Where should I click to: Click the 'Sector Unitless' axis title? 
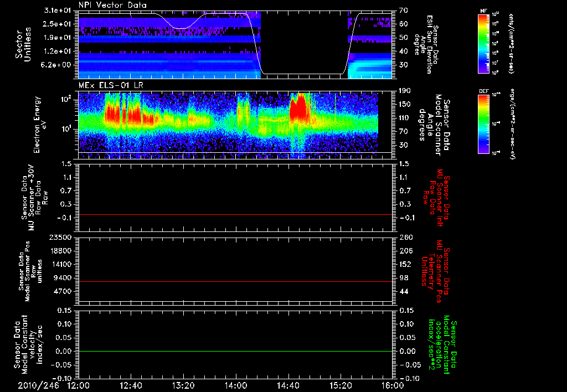click(23, 44)
